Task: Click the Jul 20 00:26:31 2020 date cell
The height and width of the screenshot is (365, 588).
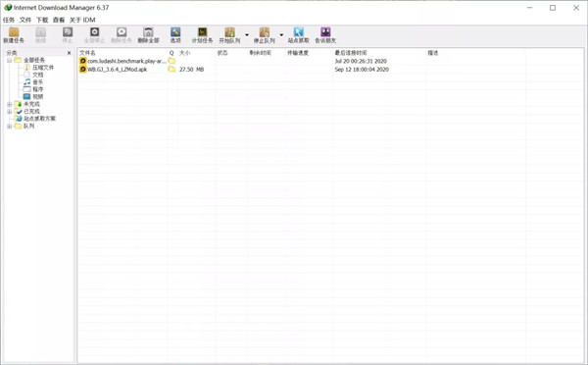Action: pos(361,61)
